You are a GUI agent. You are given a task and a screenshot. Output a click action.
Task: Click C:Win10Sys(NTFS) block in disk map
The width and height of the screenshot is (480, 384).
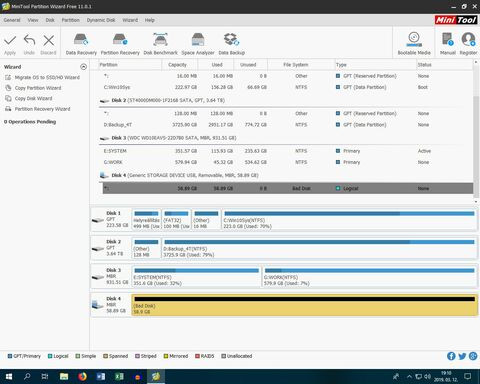pyautogui.click(x=349, y=220)
